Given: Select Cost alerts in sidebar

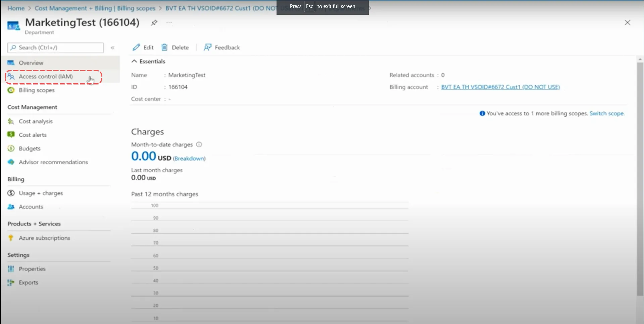Looking at the screenshot, I should (x=33, y=135).
